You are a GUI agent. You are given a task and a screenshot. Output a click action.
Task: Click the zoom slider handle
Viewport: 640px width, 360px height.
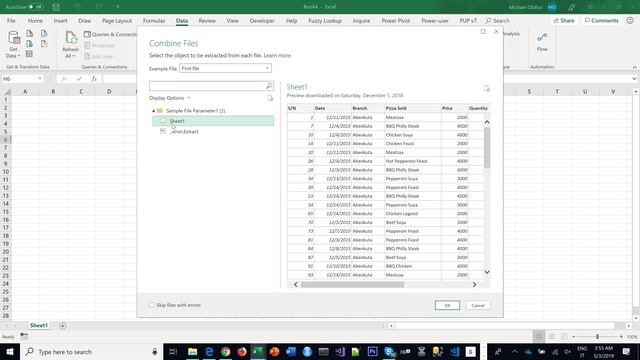[598, 337]
